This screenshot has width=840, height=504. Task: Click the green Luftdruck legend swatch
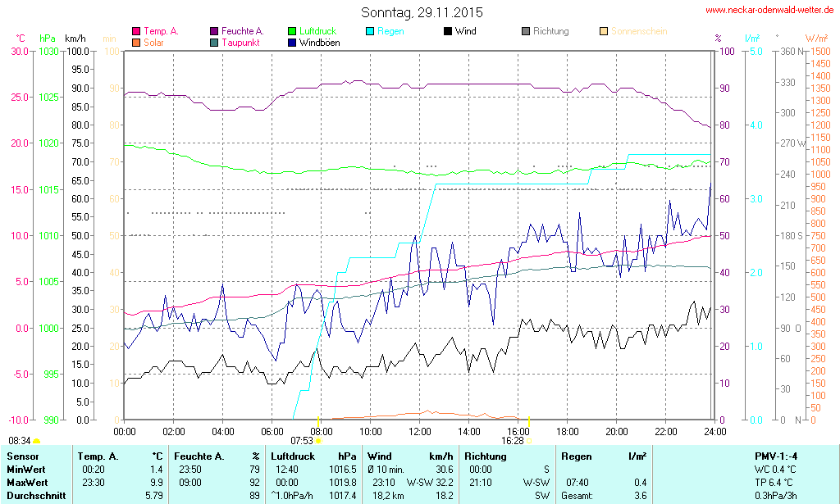point(293,31)
